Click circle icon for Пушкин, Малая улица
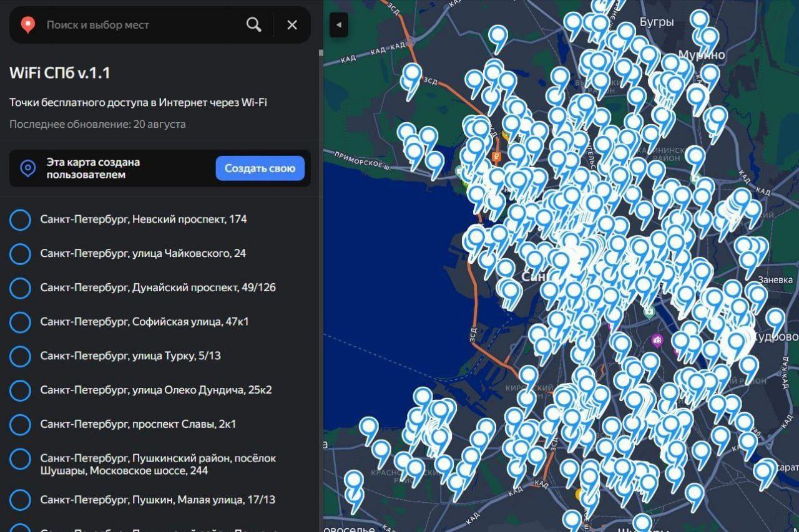Image resolution: width=799 pixels, height=532 pixels. coord(21,500)
